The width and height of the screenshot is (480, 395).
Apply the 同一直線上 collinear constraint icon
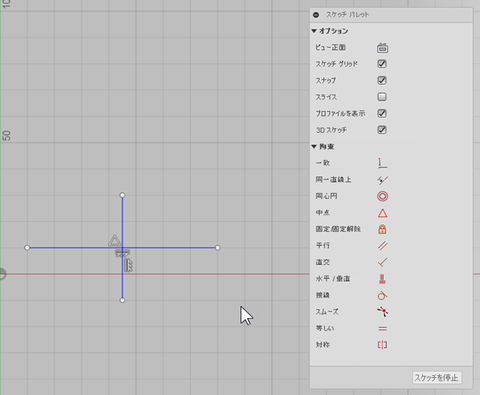click(382, 180)
